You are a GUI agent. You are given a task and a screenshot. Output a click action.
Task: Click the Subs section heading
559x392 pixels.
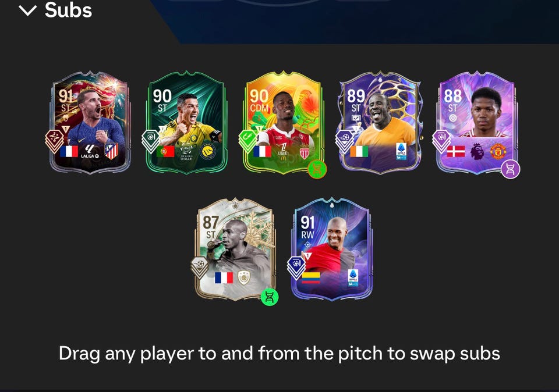[69, 10]
